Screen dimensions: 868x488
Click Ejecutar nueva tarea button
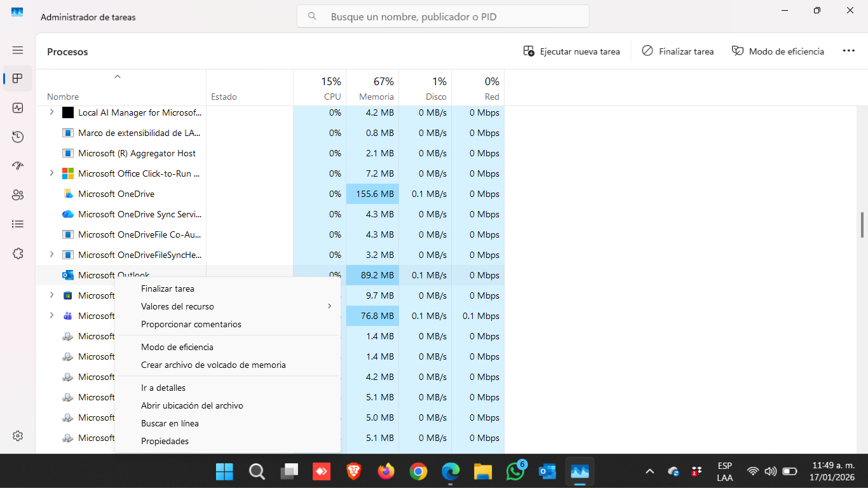pos(571,51)
